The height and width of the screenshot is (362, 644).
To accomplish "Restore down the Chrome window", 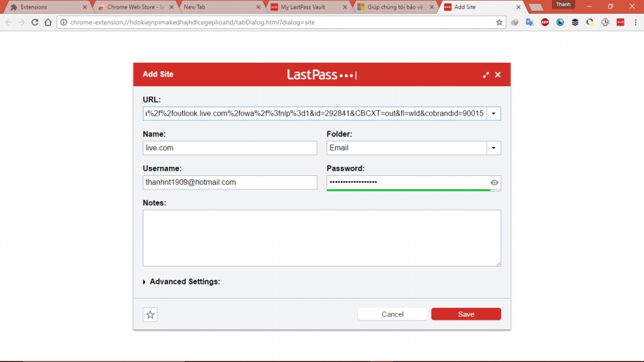I will click(x=610, y=6).
